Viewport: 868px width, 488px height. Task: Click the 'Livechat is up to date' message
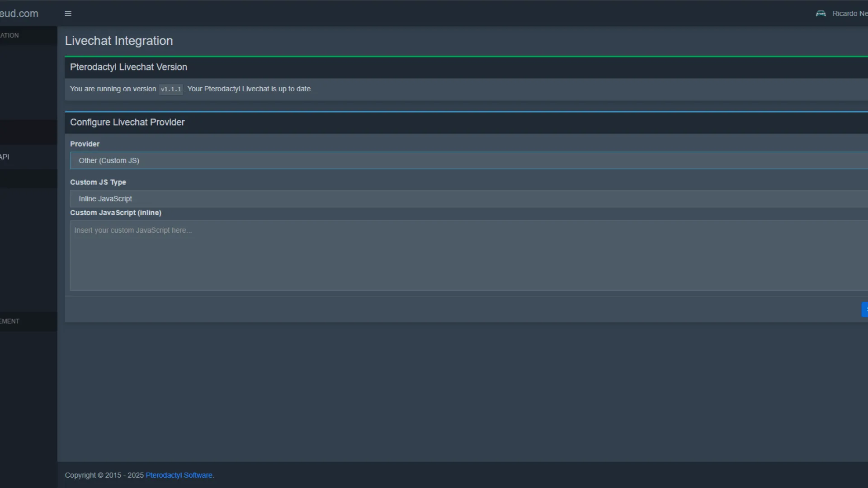pyautogui.click(x=250, y=89)
